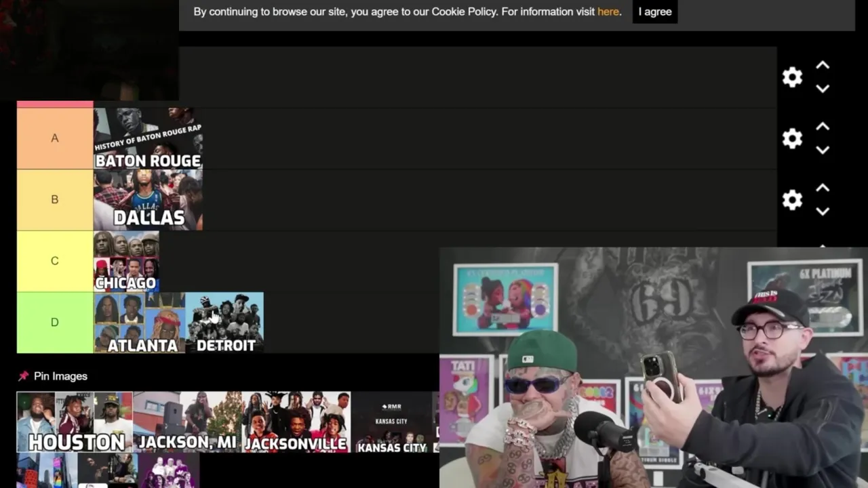Select the Dallas image in tier B

pos(148,200)
